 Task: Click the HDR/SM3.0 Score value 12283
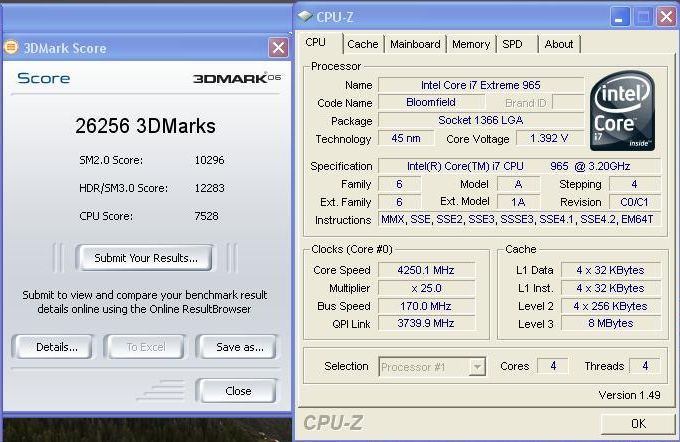coord(209,188)
